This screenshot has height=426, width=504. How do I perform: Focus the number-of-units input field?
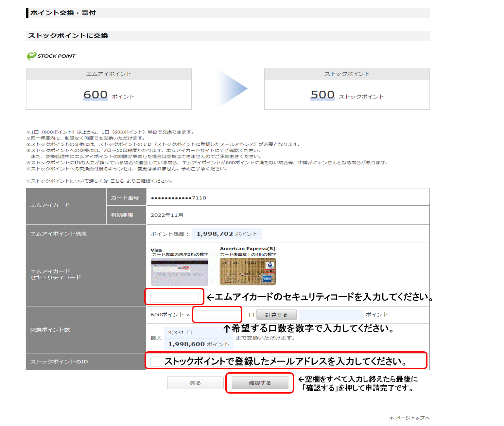217,315
